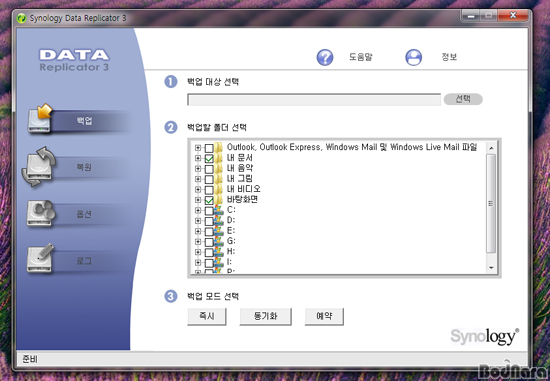This screenshot has height=381, width=550.
Task: Click the 내 음악 folder icon
Action: click(x=219, y=168)
